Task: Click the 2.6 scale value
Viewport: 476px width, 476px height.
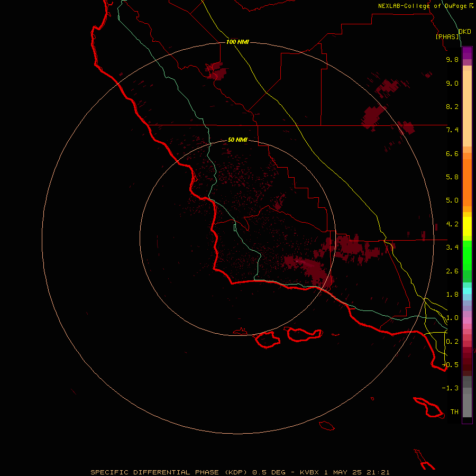Action: [452, 271]
